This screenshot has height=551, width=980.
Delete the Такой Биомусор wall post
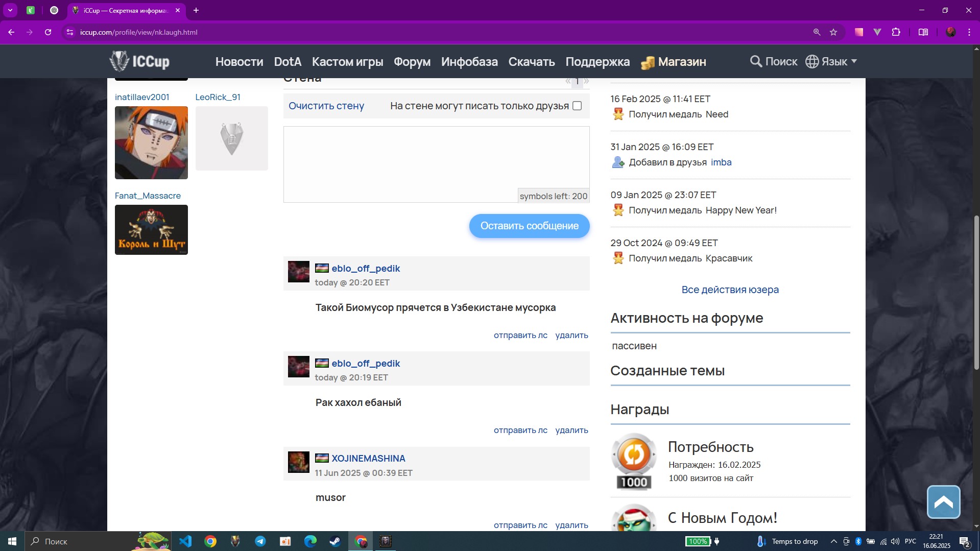tap(571, 335)
